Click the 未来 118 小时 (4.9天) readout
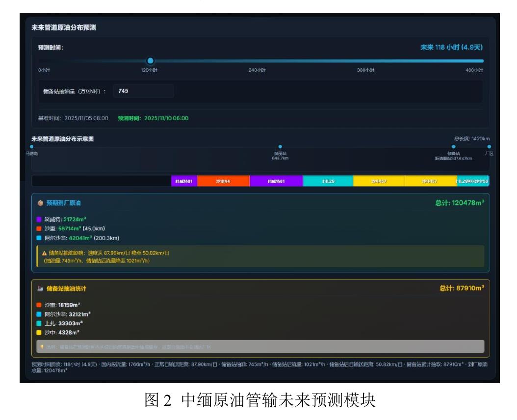 tap(451, 47)
